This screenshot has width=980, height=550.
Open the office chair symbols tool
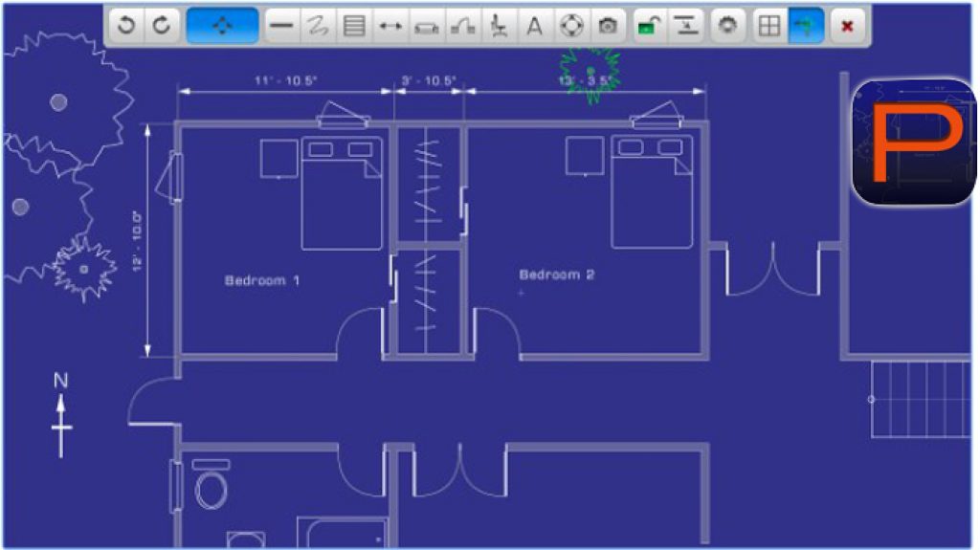click(x=499, y=26)
